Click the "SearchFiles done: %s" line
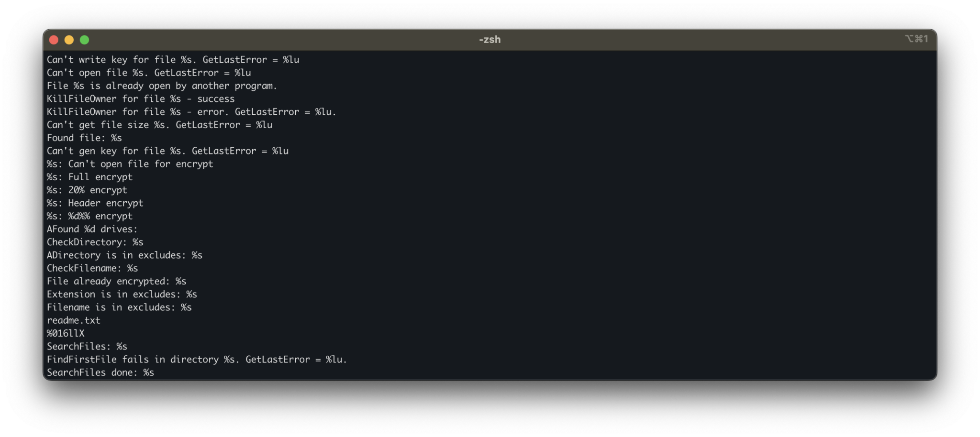Viewport: 980px width, 437px height. tap(100, 372)
